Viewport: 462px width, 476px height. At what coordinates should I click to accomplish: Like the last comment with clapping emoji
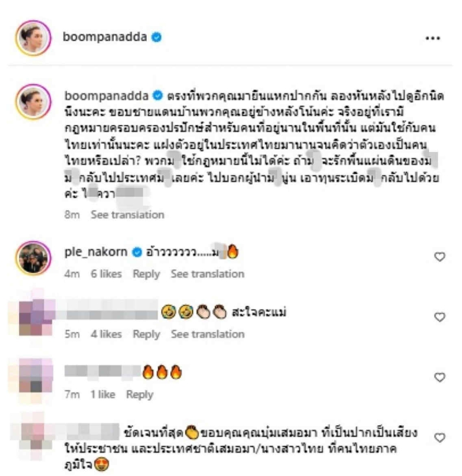[x=439, y=437]
